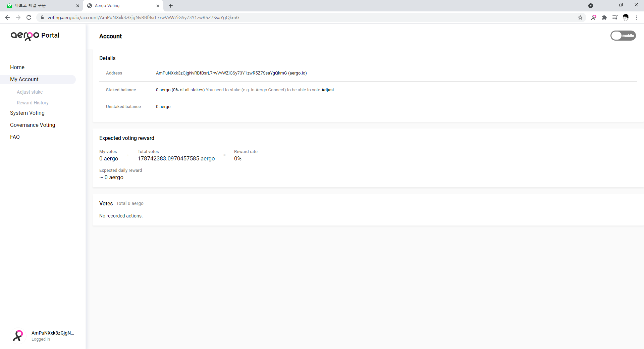Open the media control playlist icon
Viewport: 644px width, 349px height.
[x=615, y=17]
